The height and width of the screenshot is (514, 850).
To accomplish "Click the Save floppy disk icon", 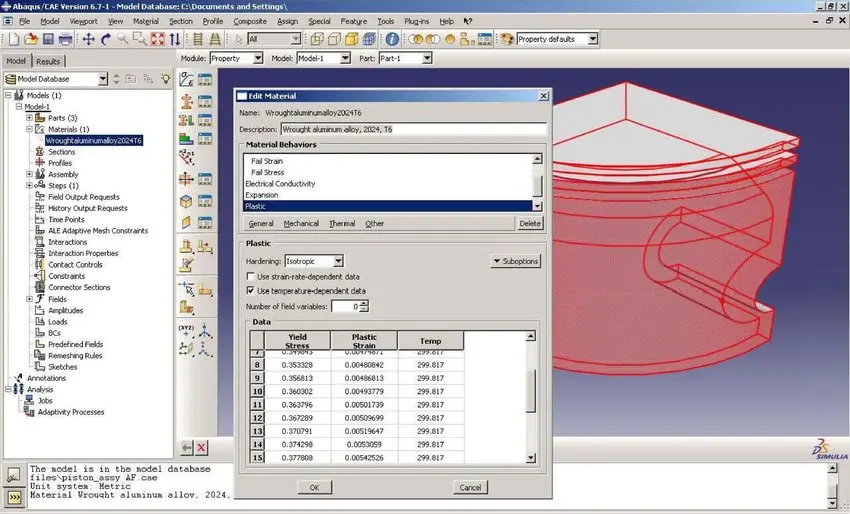I will pos(48,39).
